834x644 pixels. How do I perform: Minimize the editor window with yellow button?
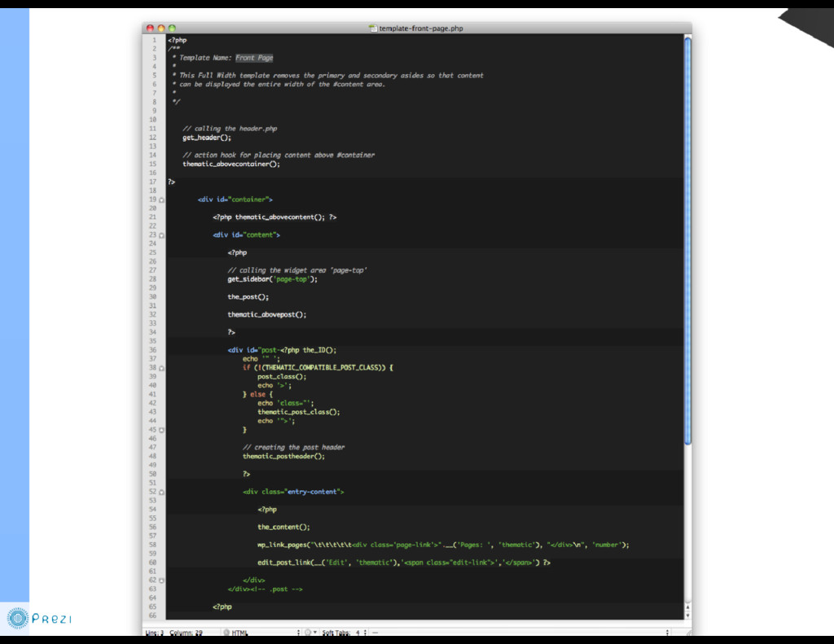point(161,28)
